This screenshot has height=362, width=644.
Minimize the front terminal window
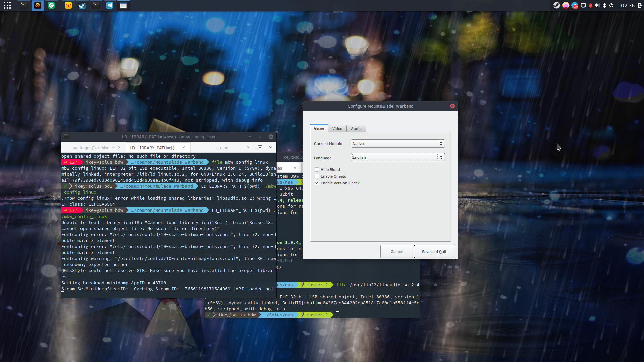coord(250,137)
